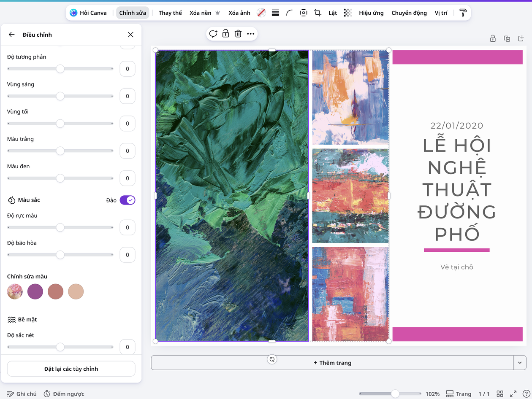
Task: Add a new page with the plus page icon
Action: pos(521,39)
